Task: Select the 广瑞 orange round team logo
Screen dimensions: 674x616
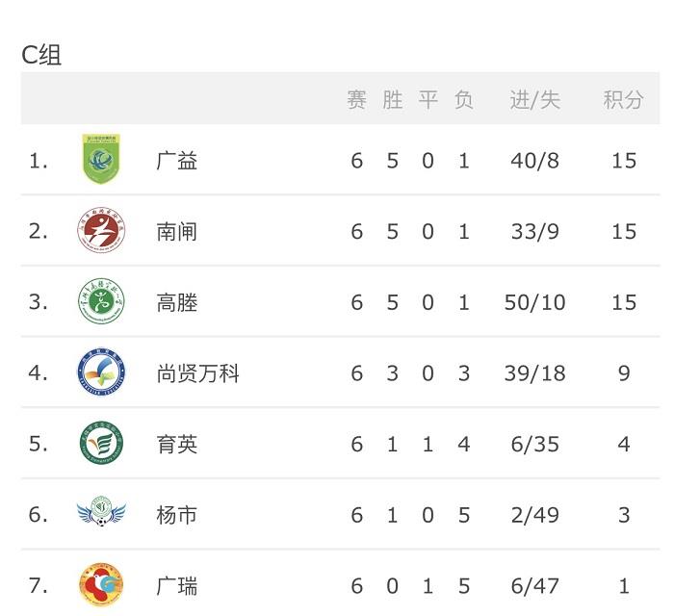Action: (x=101, y=584)
